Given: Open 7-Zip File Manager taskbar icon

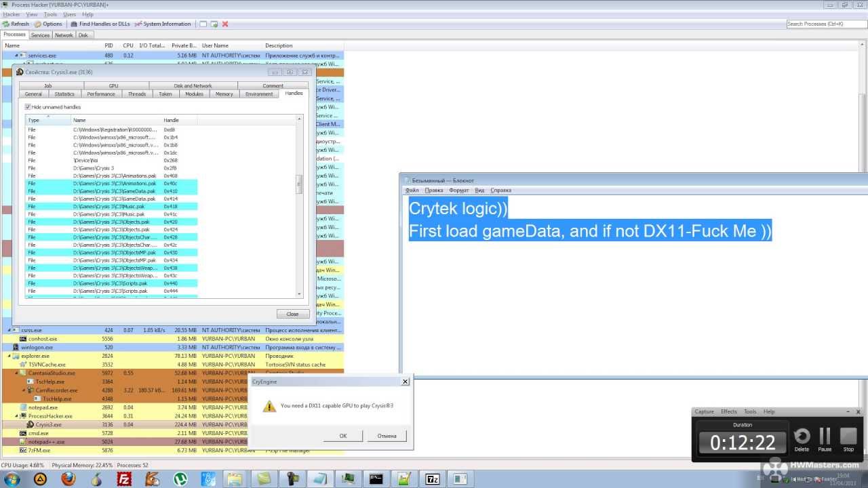Looking at the screenshot, I should pyautogui.click(x=432, y=479).
